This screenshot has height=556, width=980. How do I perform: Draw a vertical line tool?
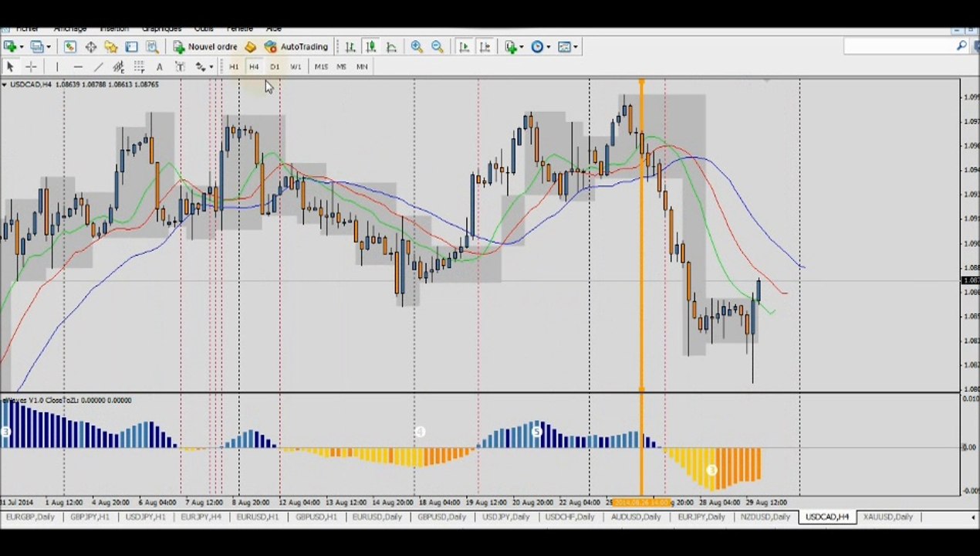click(x=56, y=67)
